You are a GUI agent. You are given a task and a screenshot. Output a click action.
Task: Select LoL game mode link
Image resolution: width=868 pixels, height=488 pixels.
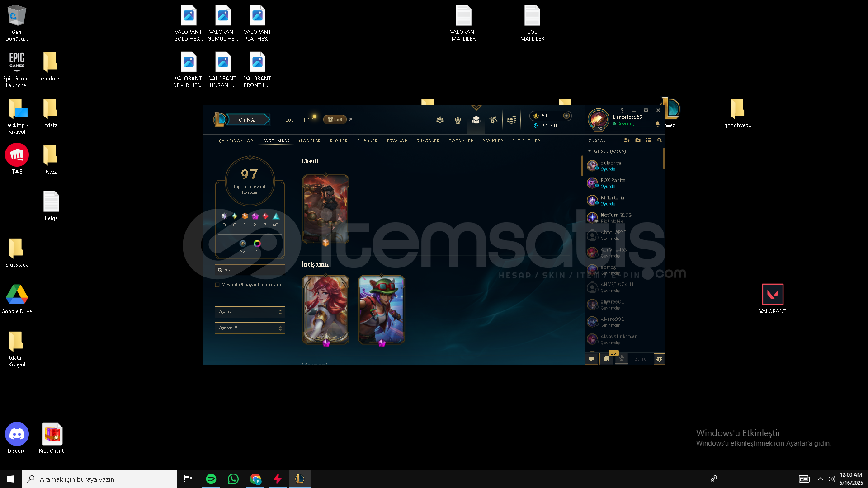click(289, 120)
